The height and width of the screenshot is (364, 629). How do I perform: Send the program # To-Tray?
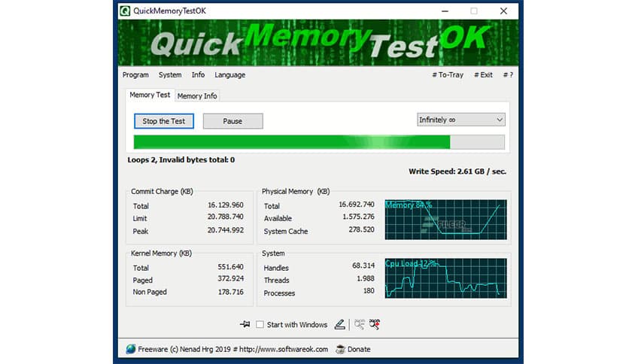point(448,75)
